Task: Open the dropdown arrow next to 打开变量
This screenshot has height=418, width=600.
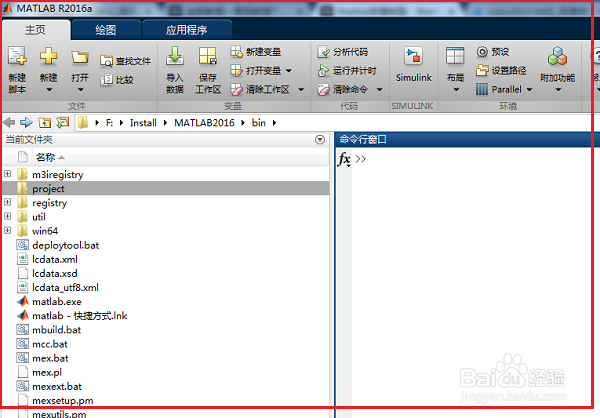Action: pos(289,70)
